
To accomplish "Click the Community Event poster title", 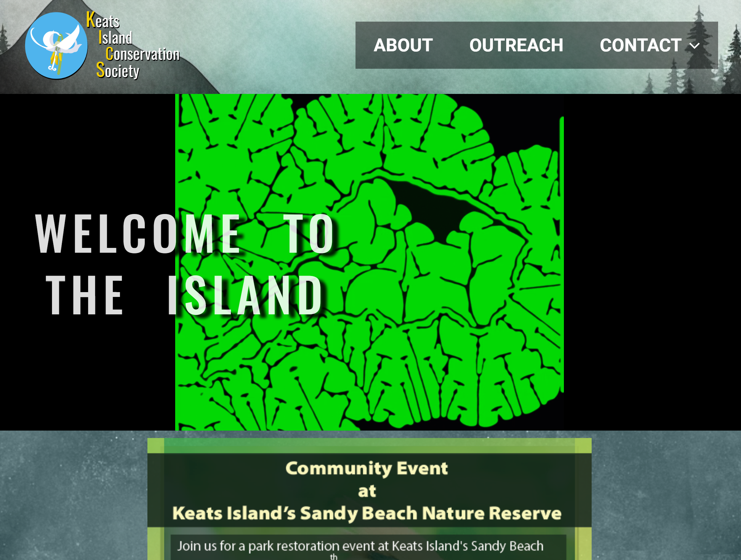I will coord(366,468).
